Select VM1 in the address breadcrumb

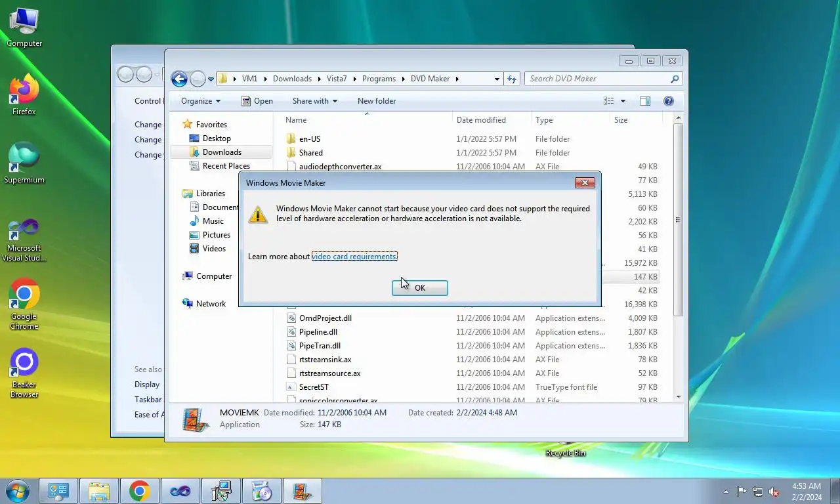pos(249,79)
